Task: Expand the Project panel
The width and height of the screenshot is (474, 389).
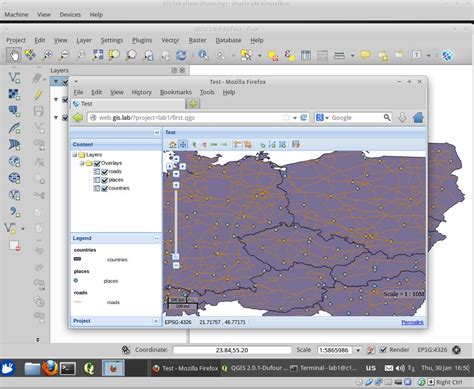Action: coord(156,321)
